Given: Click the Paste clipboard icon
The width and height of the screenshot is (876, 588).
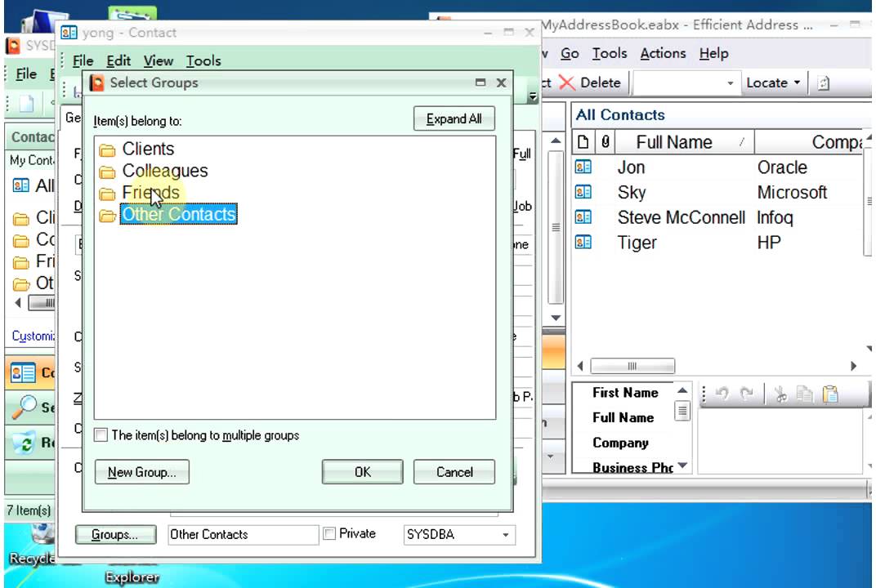Looking at the screenshot, I should point(831,394).
